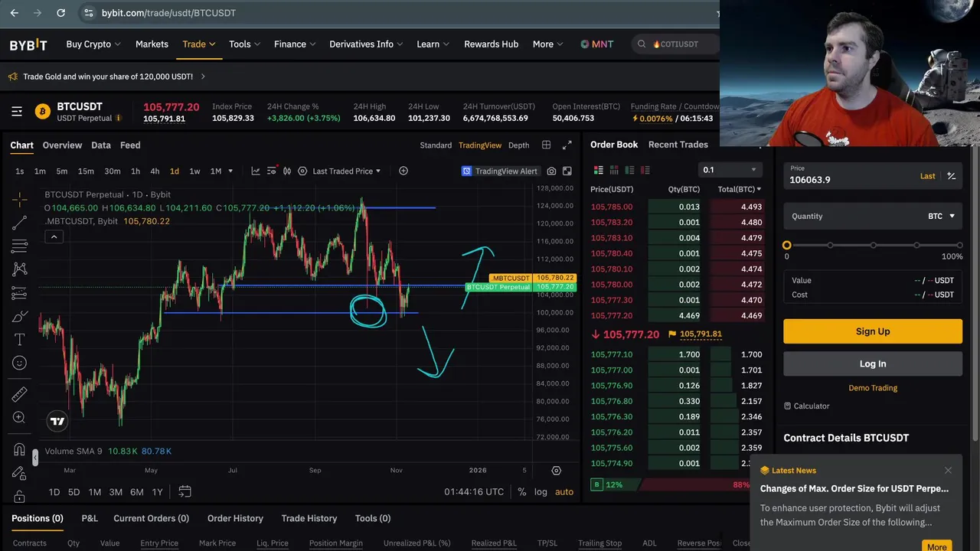
Task: Click the Bybit logo
Action: point(28,44)
